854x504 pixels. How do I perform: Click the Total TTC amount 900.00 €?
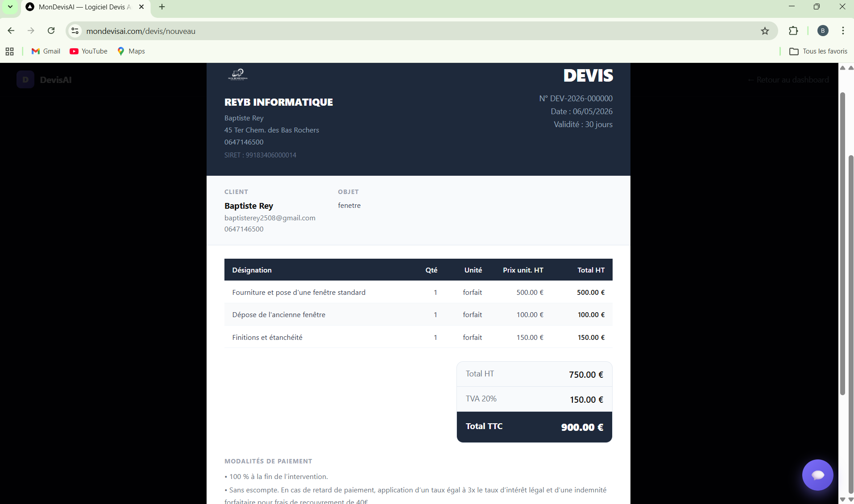pyautogui.click(x=582, y=427)
